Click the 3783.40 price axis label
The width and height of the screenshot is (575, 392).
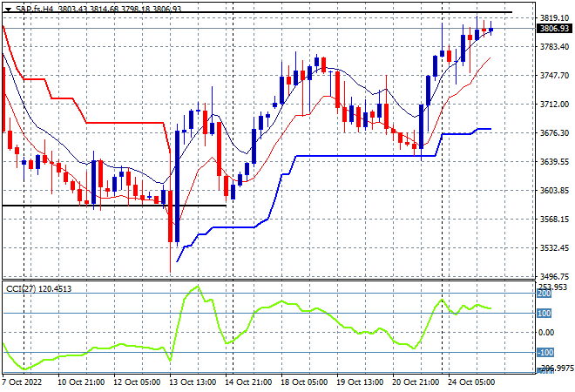(554, 47)
